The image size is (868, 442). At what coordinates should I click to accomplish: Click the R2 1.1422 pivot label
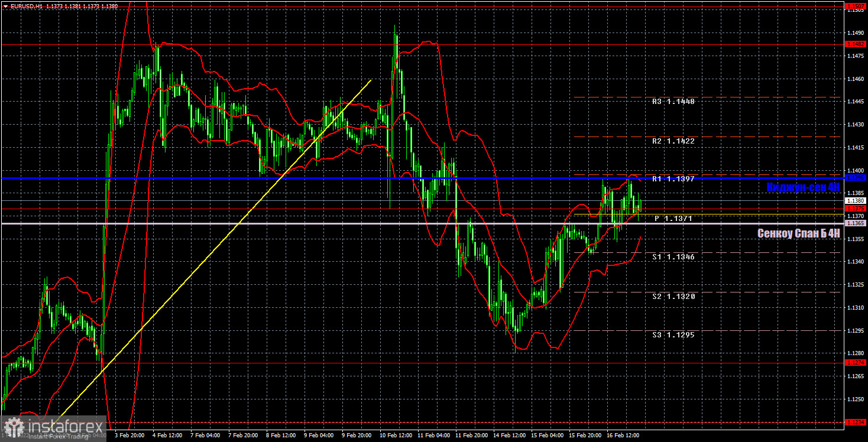pyautogui.click(x=673, y=141)
